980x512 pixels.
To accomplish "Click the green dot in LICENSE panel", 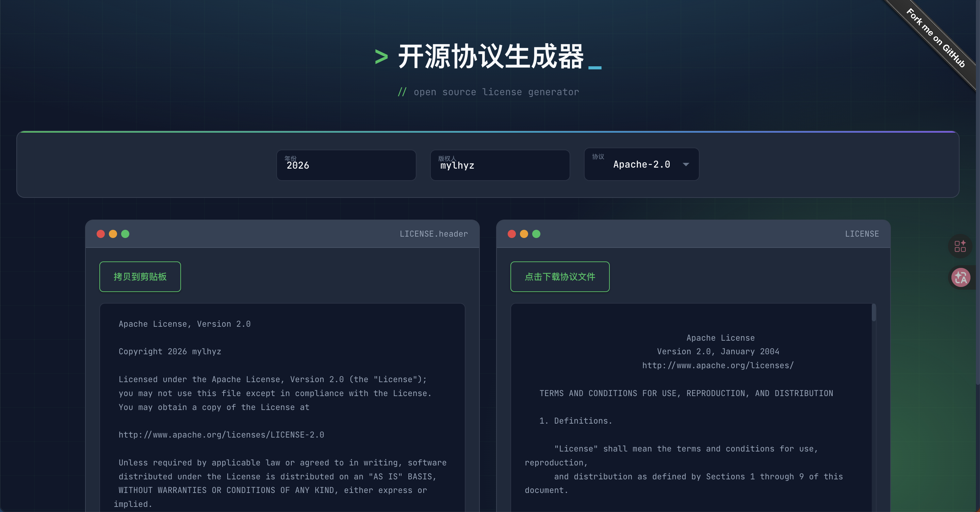I will pyautogui.click(x=536, y=234).
